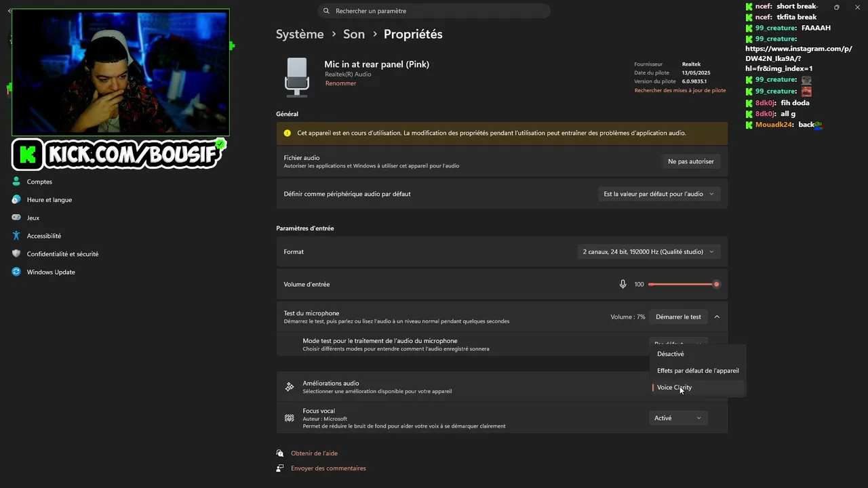Open Heure et langue globe icon

[x=16, y=200]
